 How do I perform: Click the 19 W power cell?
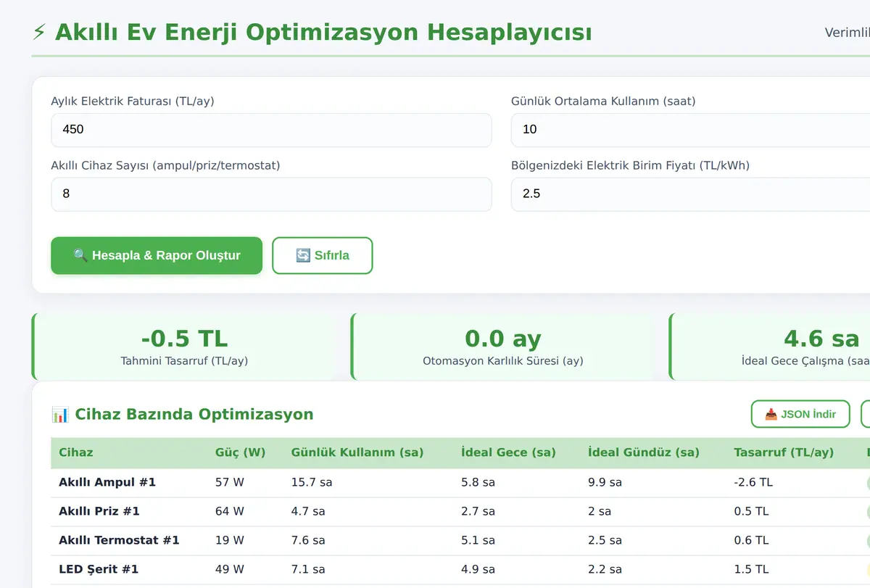pos(230,540)
